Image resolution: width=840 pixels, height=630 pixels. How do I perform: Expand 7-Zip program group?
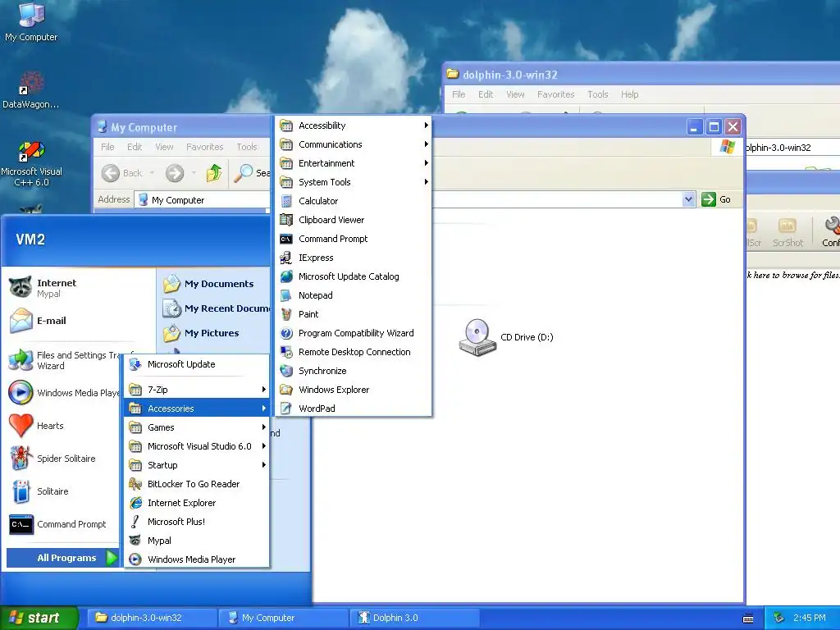tap(196, 390)
